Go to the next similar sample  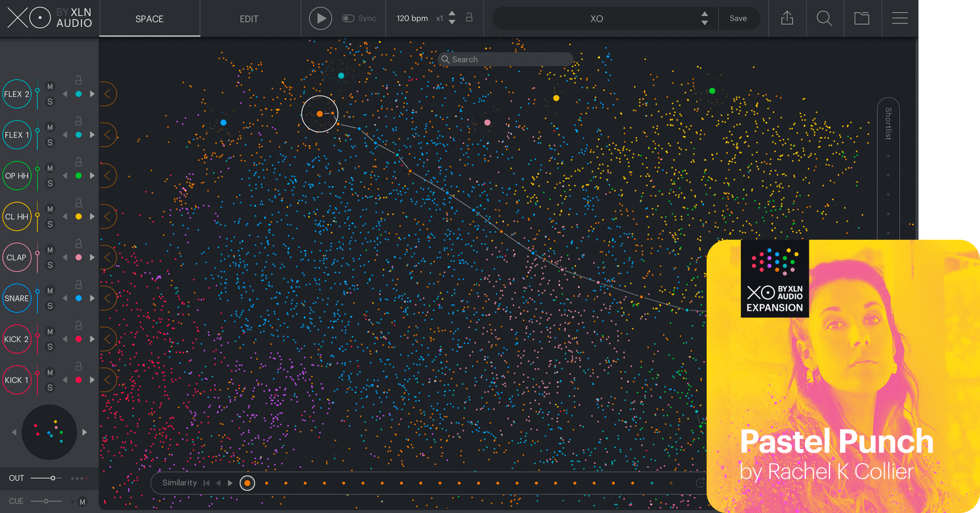point(230,483)
